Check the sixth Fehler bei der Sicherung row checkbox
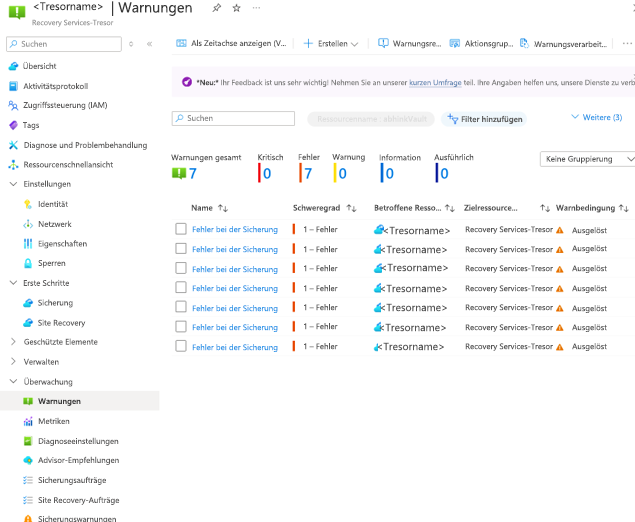The image size is (635, 522). click(181, 327)
